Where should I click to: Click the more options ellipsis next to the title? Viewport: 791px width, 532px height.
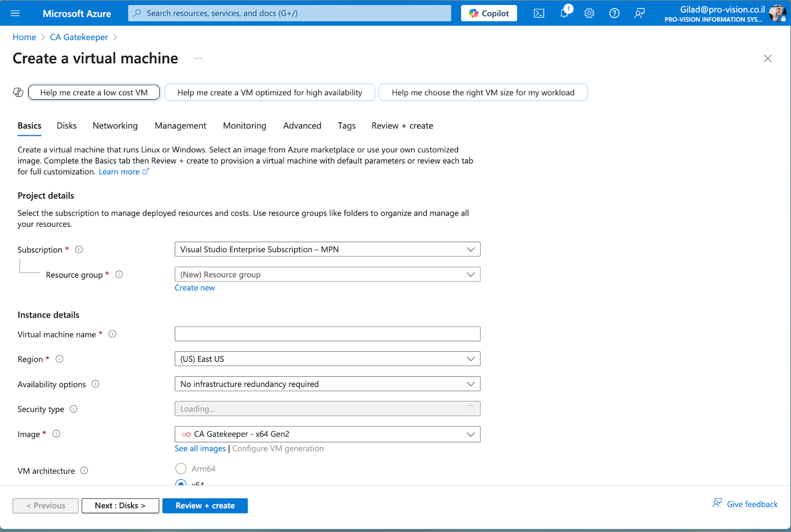coord(198,58)
